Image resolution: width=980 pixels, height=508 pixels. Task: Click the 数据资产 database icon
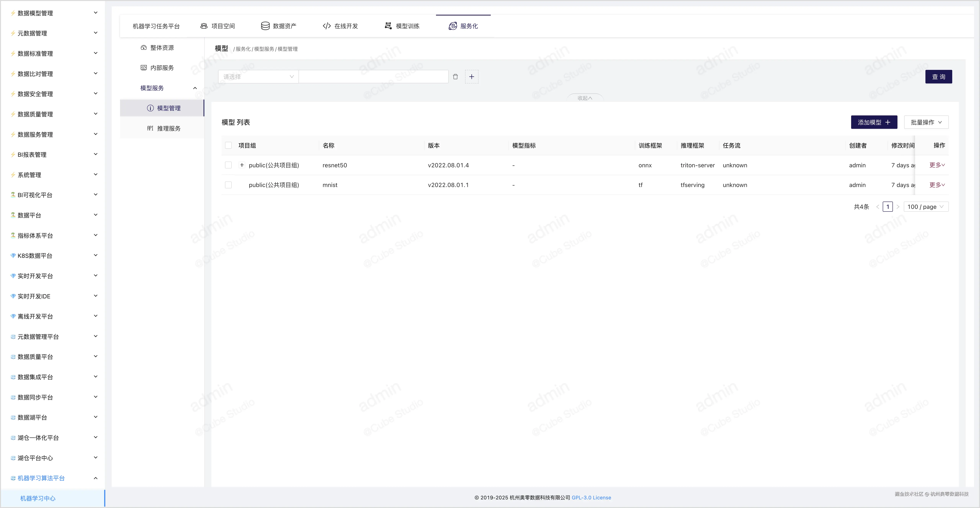click(265, 26)
